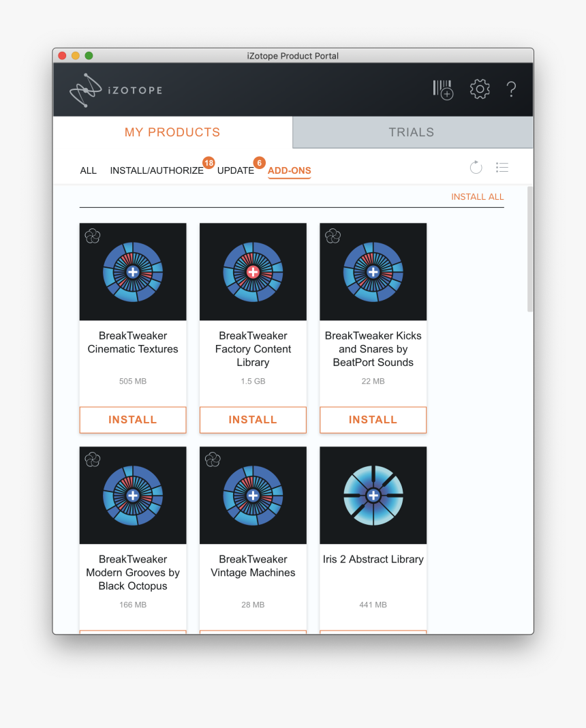Select BreakTweaker Kicks and Snares artwork

click(x=373, y=271)
